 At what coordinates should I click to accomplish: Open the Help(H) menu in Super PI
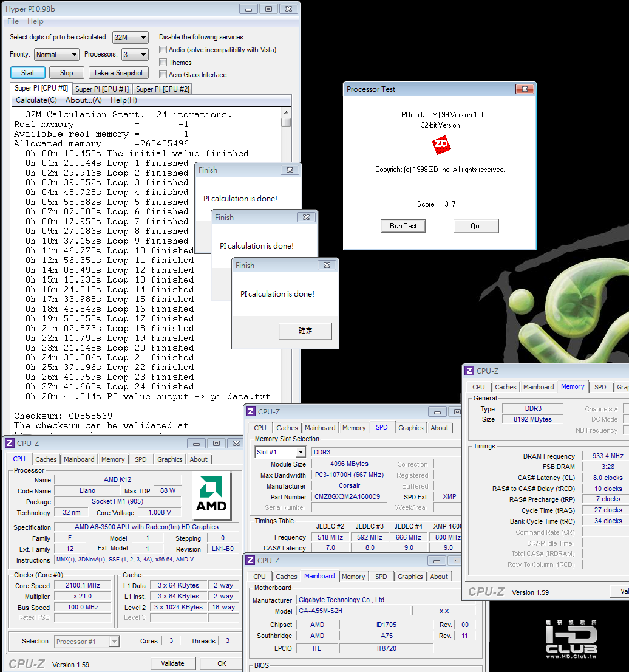124,100
